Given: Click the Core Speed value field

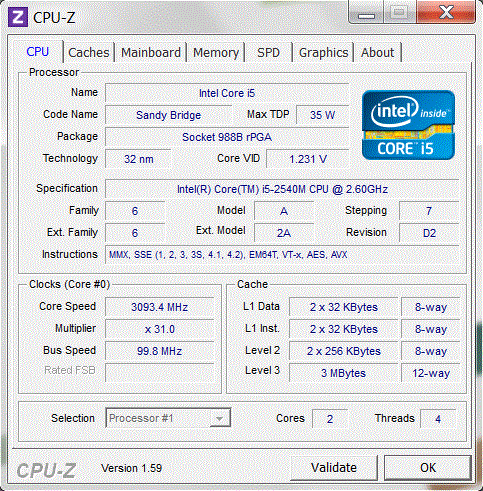Looking at the screenshot, I should (159, 307).
